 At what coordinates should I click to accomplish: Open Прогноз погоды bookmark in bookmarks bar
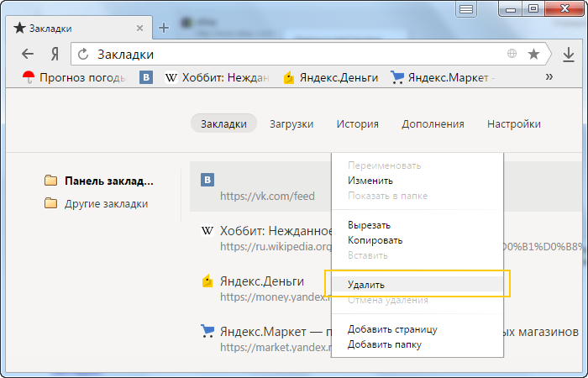click(75, 77)
